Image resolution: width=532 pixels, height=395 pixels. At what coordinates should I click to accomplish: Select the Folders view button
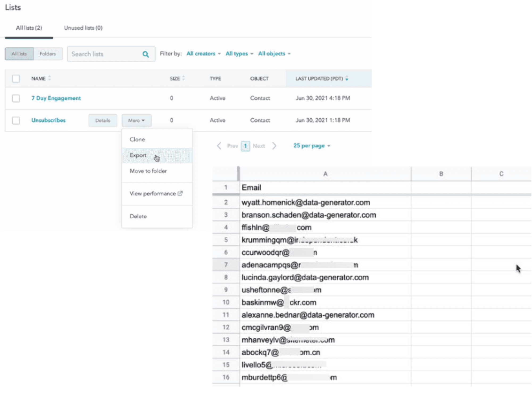coord(48,54)
